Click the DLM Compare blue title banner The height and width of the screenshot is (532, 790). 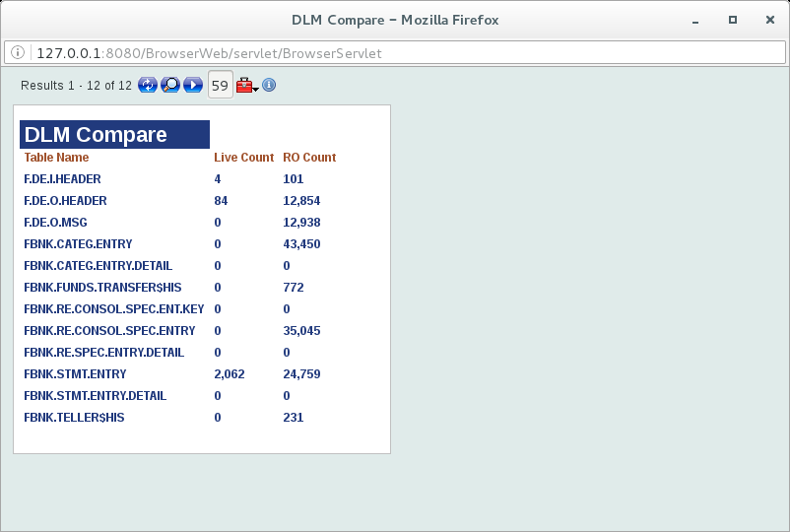pos(114,135)
